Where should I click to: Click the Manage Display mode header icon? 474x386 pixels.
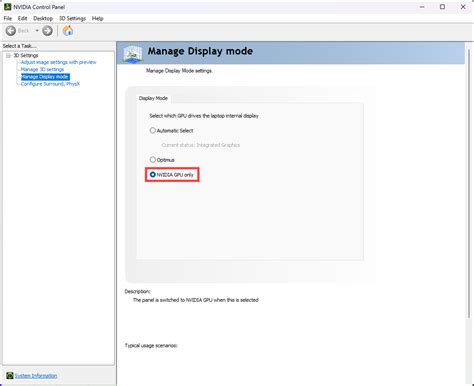tap(132, 53)
